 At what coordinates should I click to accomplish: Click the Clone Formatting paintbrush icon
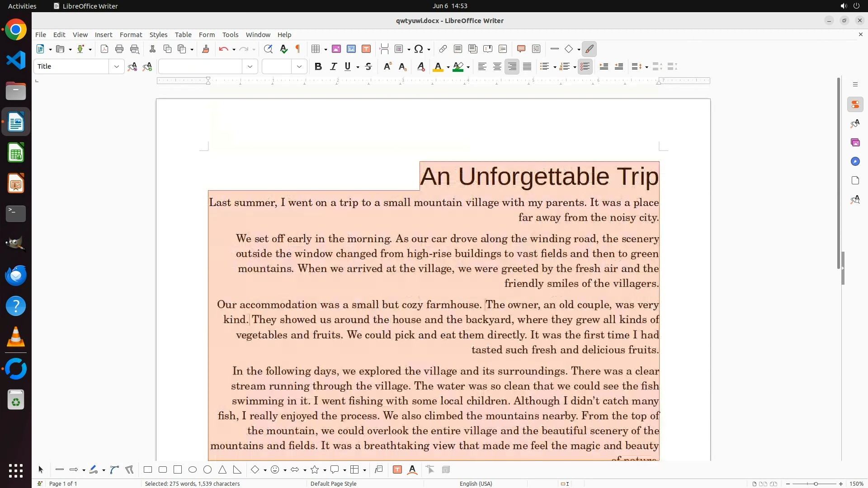pyautogui.click(x=206, y=49)
